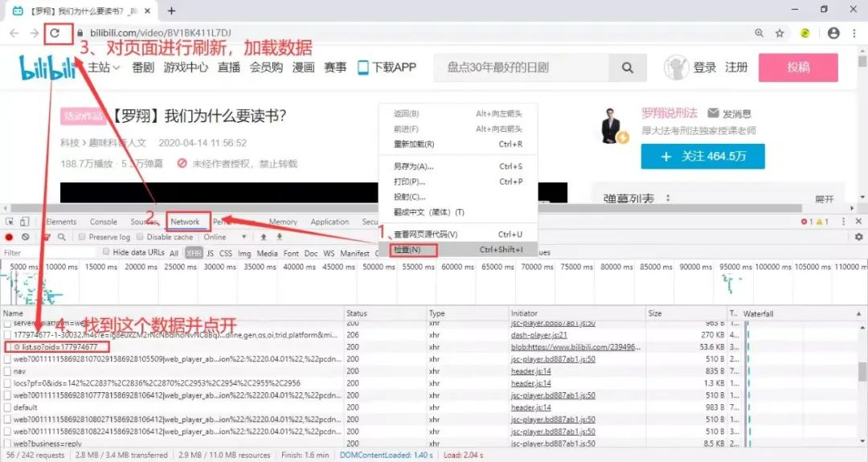The image size is (868, 462).
Task: Clear the network log with the clear icon
Action: point(26,237)
